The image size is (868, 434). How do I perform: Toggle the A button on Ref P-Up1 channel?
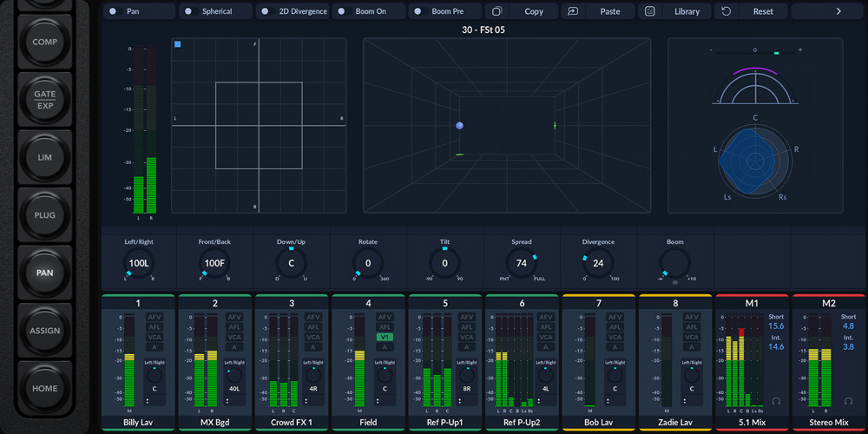point(467,347)
